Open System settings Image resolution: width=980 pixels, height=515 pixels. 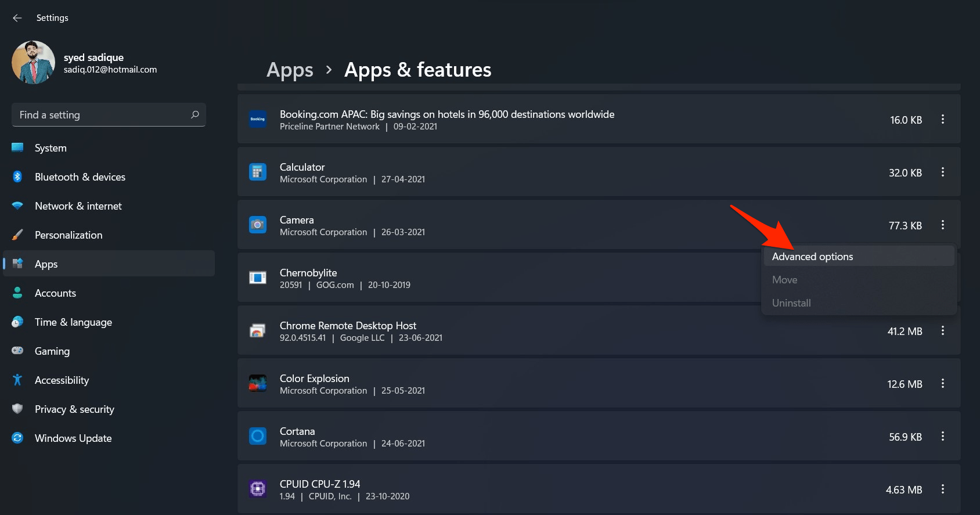109,148
